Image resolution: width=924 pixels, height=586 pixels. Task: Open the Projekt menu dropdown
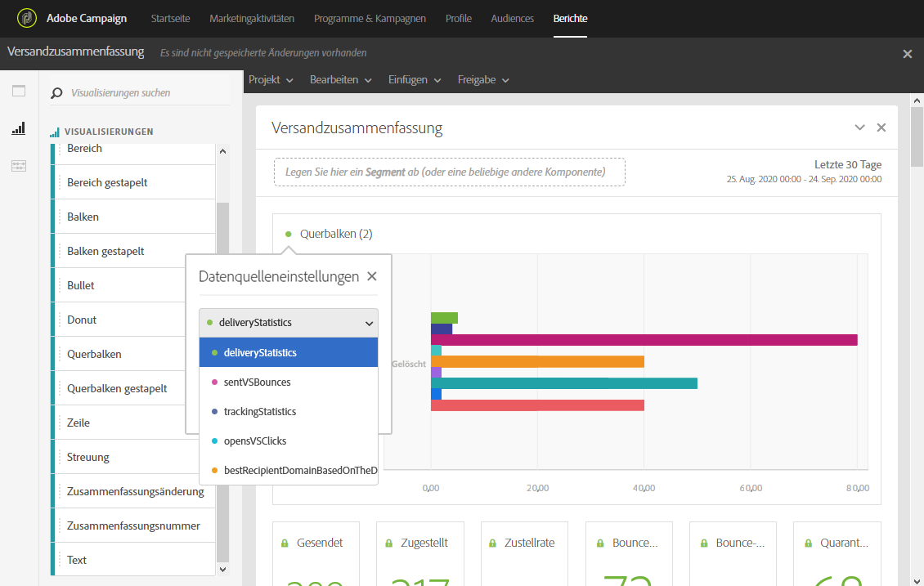pyautogui.click(x=271, y=79)
